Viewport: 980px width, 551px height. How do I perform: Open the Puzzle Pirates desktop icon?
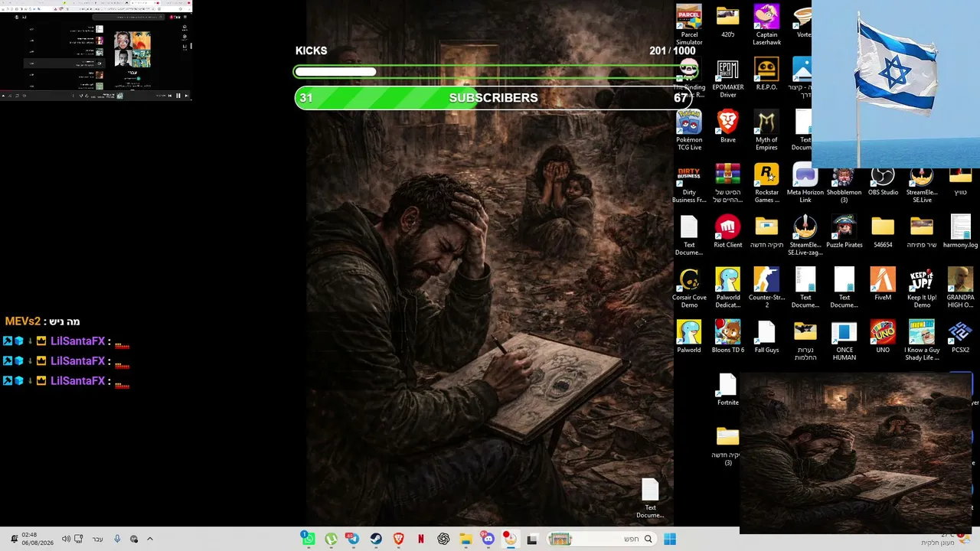click(x=844, y=232)
